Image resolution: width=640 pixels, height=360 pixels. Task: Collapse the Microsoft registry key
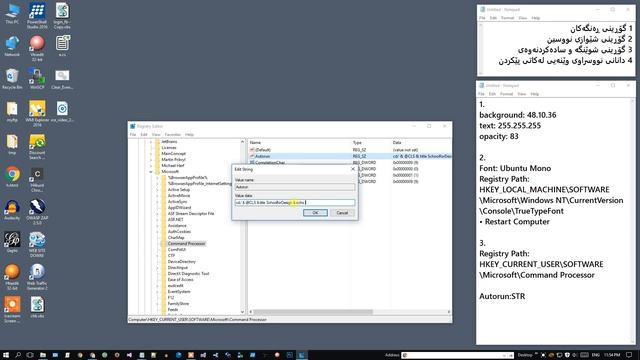(151, 171)
